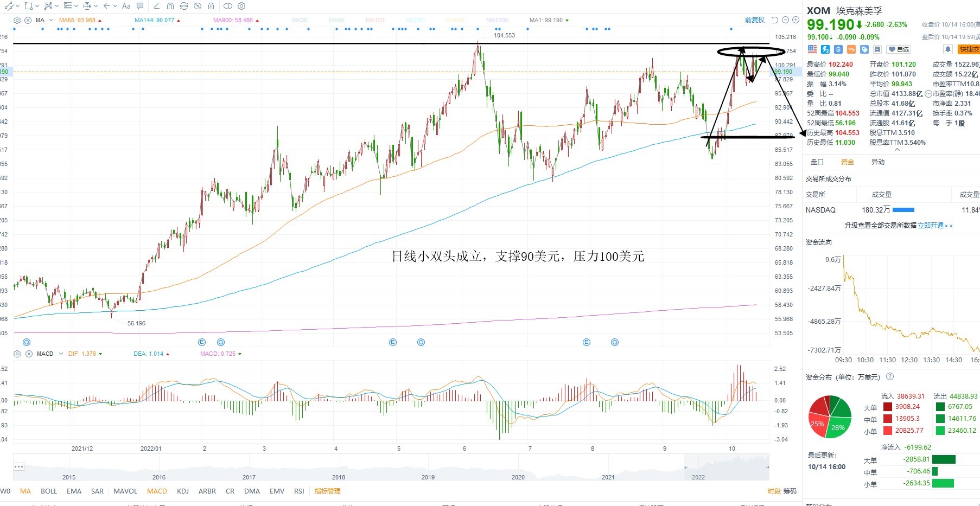Hide all drawings with the eye icon
This screenshot has height=506, width=980.
point(198,6)
